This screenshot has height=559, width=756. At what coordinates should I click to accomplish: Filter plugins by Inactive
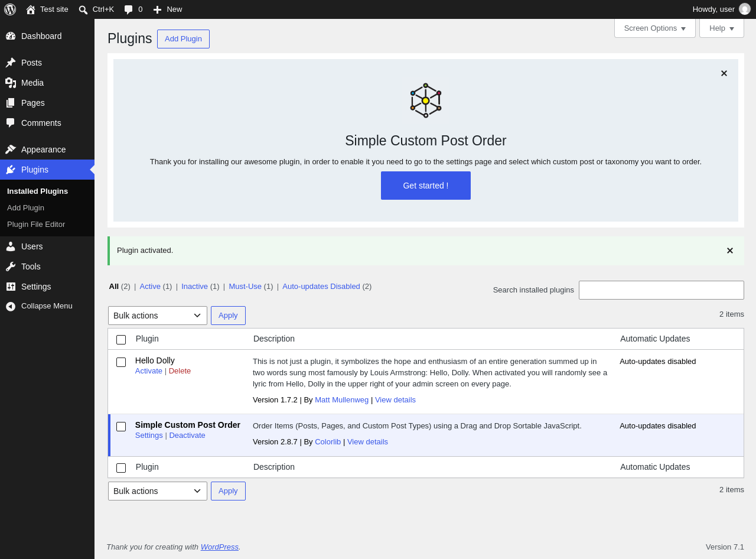[195, 286]
